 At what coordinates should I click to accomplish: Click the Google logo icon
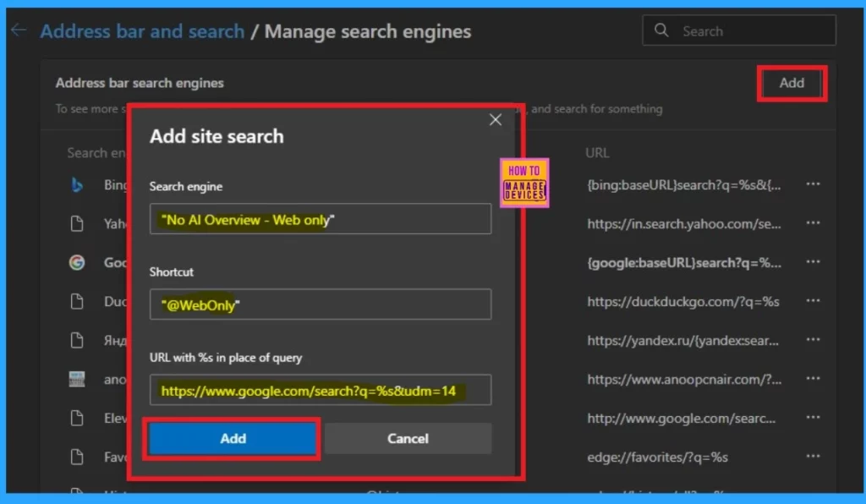(x=77, y=262)
